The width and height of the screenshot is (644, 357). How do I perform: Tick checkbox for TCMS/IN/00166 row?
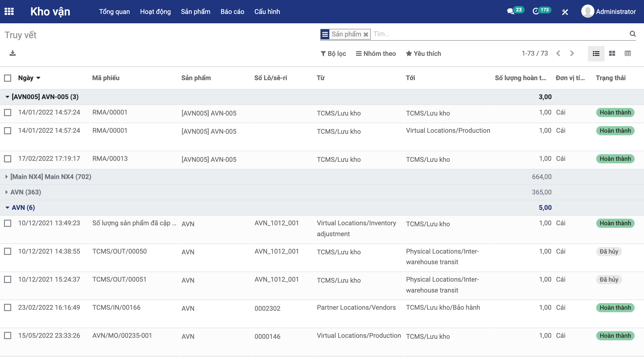[x=8, y=307]
